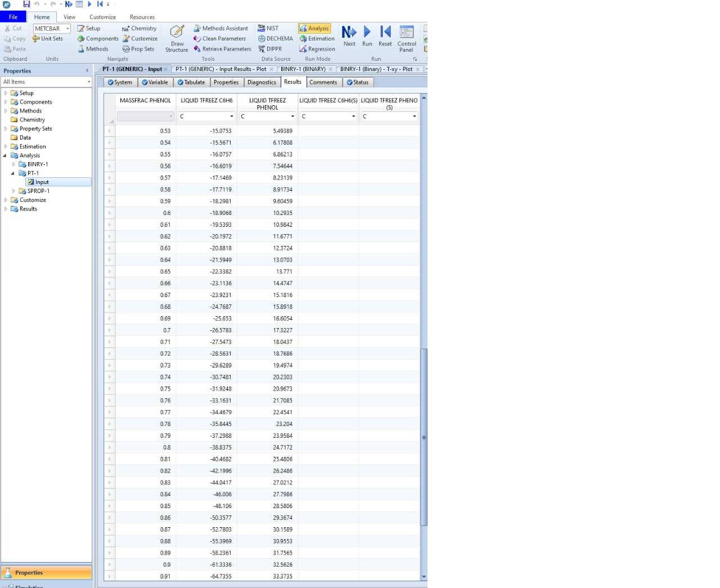Open units dropdown for LIQUID TFREEZ PHENO (S) column
Viewport: 720px width, 588px height.
pos(415,116)
